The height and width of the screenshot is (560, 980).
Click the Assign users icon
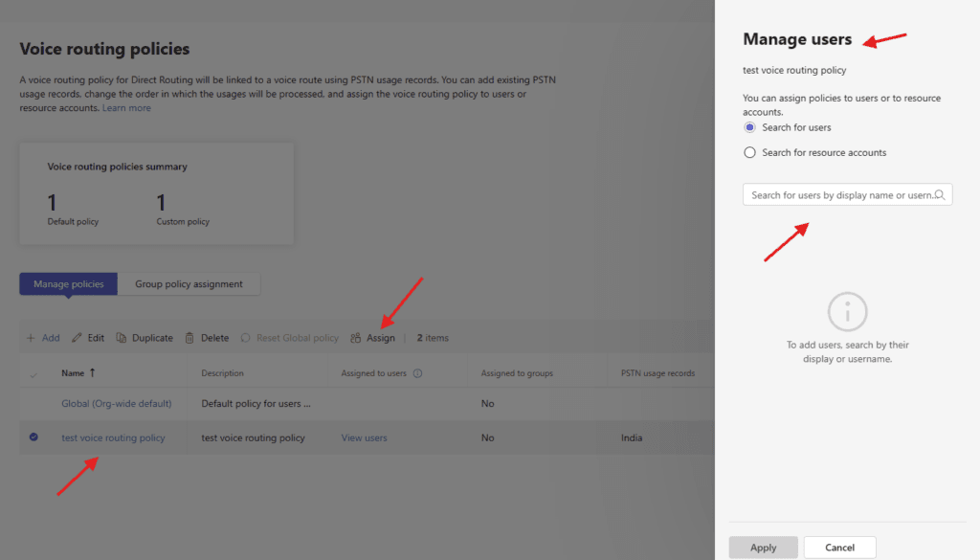(x=356, y=338)
